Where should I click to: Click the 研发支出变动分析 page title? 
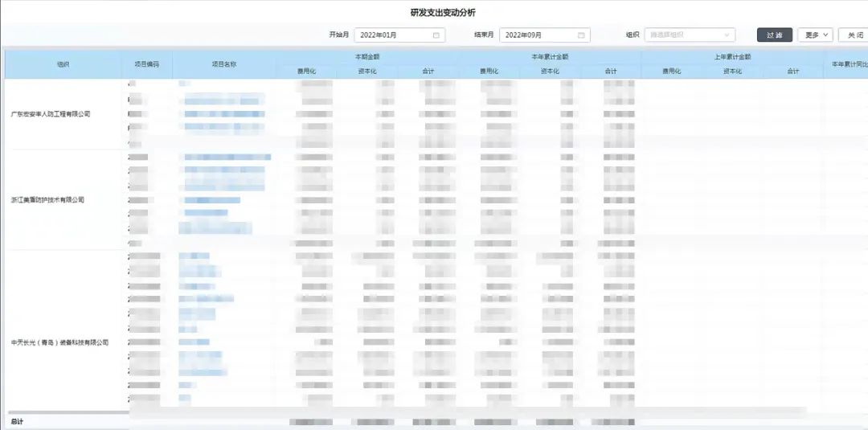pyautogui.click(x=443, y=12)
